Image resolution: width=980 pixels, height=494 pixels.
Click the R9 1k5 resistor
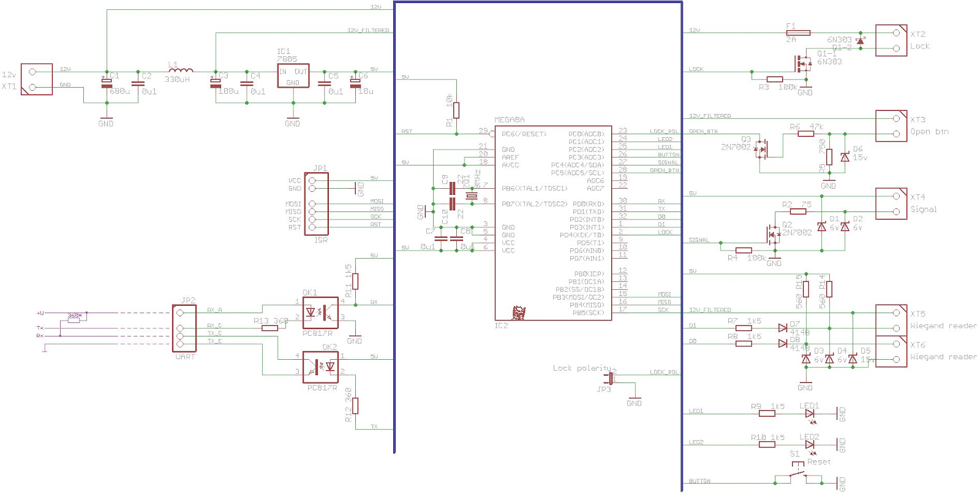click(x=767, y=414)
